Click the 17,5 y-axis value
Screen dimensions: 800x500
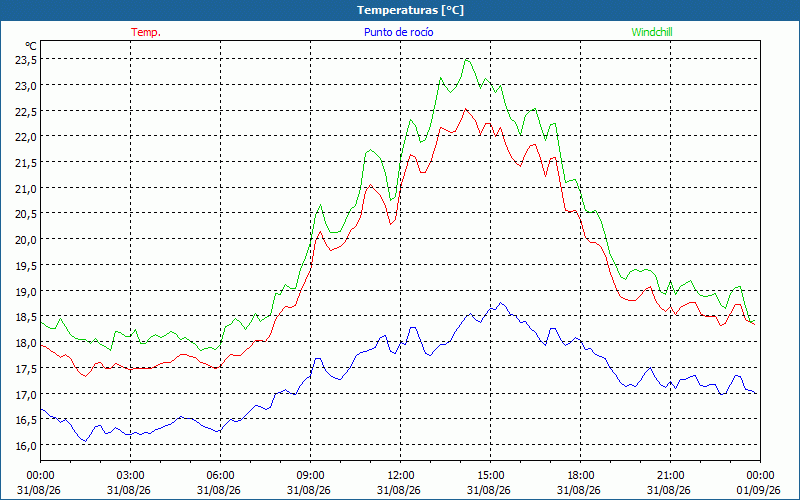tap(26, 369)
